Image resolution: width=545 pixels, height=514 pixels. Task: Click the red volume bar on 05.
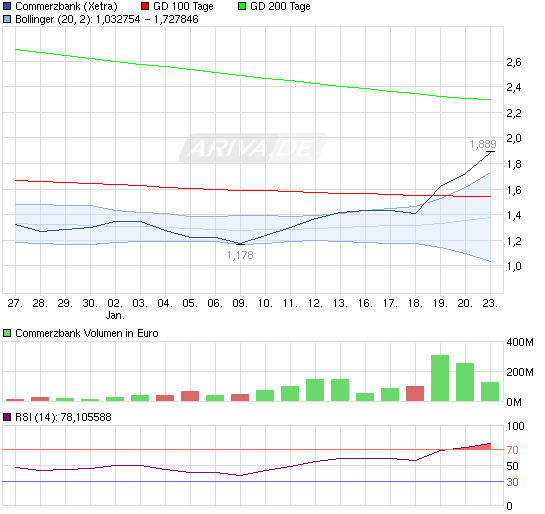point(190,396)
